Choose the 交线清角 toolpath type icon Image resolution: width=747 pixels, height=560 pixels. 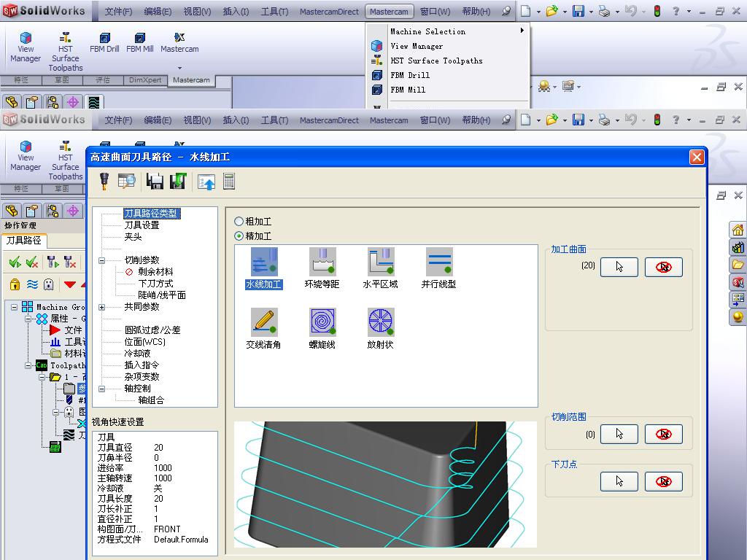263,329
